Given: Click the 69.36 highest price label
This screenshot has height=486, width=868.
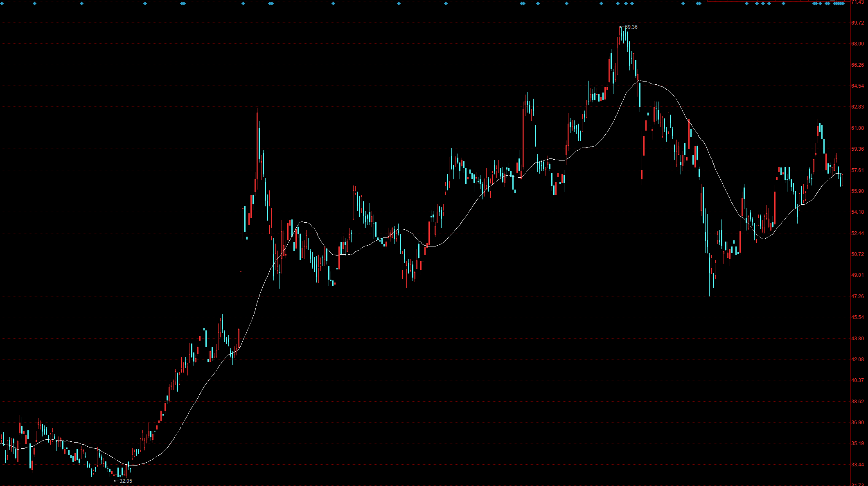Looking at the screenshot, I should (631, 27).
